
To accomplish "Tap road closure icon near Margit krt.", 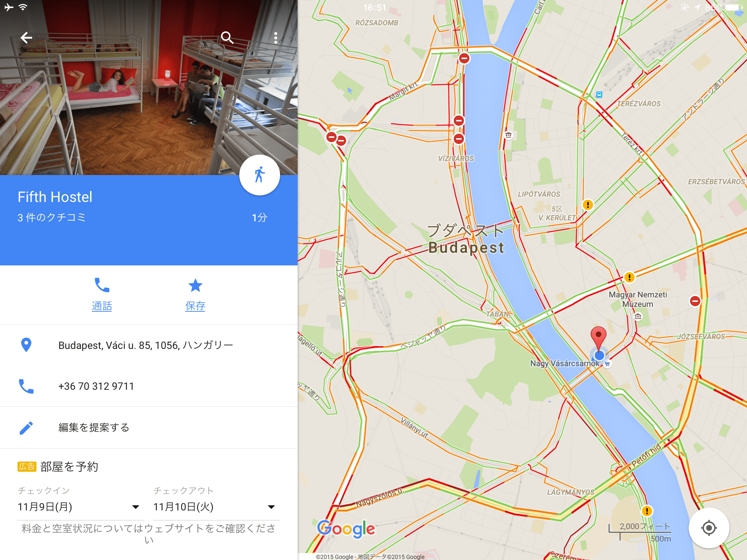I will pyautogui.click(x=464, y=58).
